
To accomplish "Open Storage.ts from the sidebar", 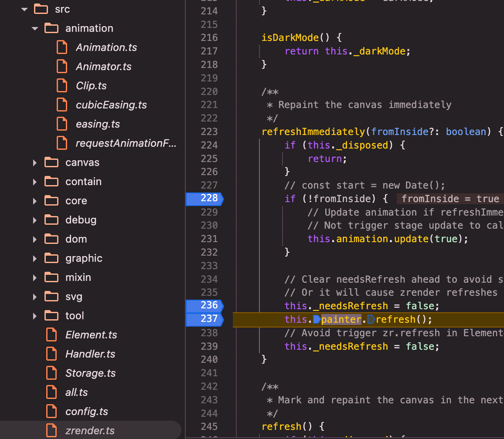I will click(x=90, y=373).
